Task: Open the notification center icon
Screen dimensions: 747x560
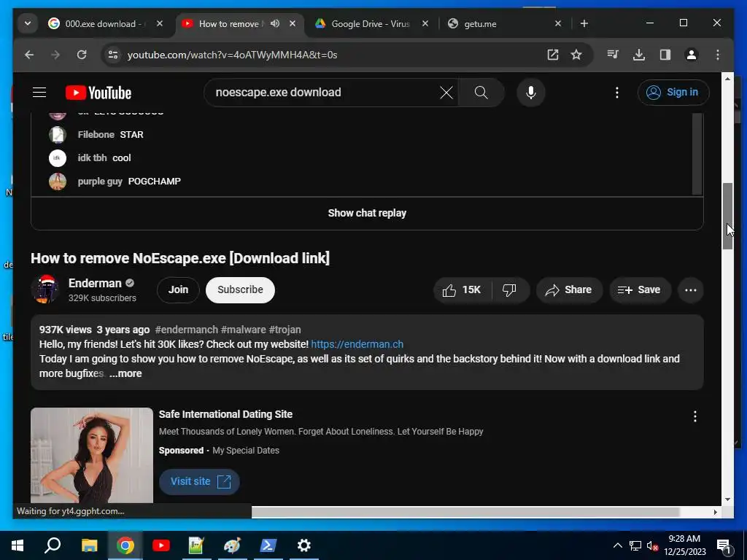Action: pyautogui.click(x=724, y=545)
